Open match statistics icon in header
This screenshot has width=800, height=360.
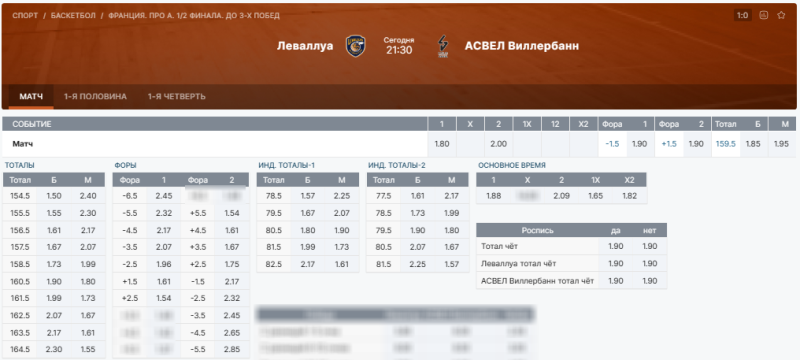click(x=764, y=15)
